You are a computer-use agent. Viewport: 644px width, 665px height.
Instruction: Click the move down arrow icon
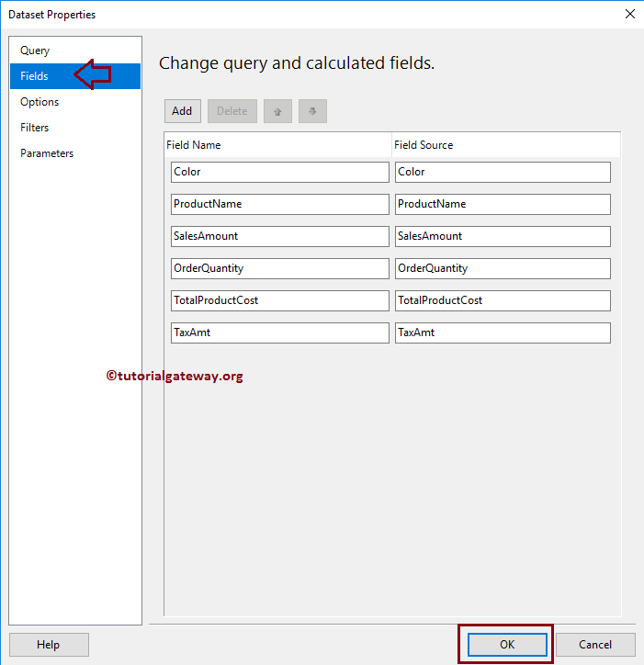click(312, 111)
